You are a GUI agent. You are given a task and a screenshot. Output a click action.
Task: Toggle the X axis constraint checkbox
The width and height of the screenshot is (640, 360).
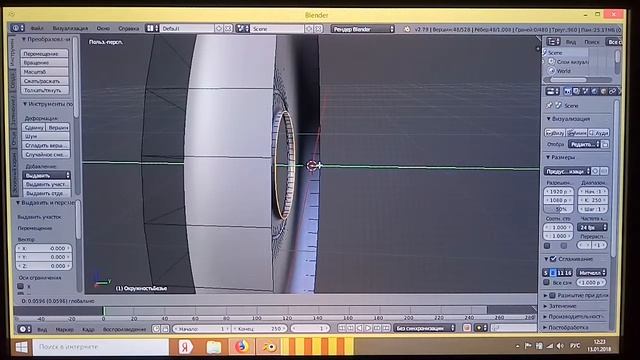20,287
